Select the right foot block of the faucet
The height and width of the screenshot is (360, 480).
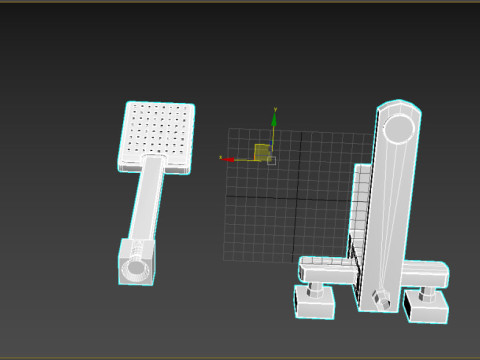tap(426, 306)
